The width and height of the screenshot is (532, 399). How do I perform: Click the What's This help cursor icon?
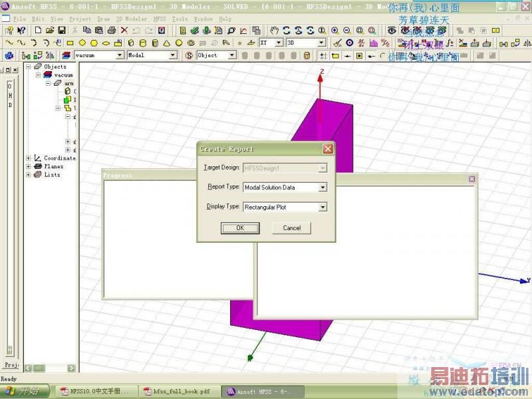(21, 31)
